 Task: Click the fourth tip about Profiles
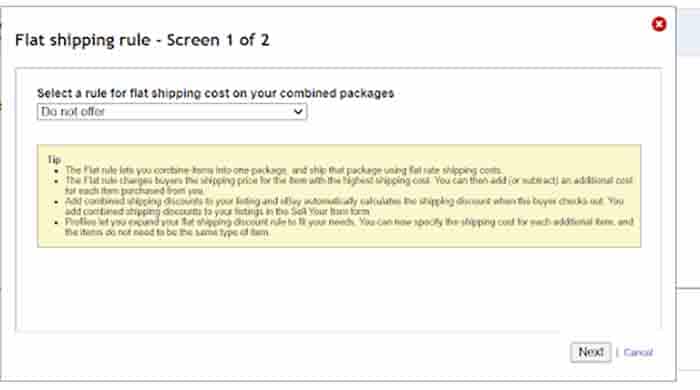click(x=349, y=227)
